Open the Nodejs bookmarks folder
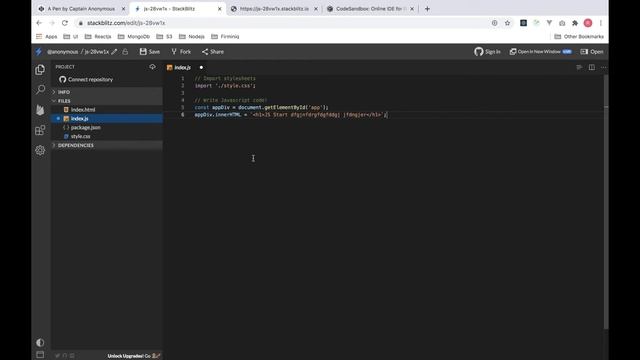The width and height of the screenshot is (640, 360). point(192,37)
